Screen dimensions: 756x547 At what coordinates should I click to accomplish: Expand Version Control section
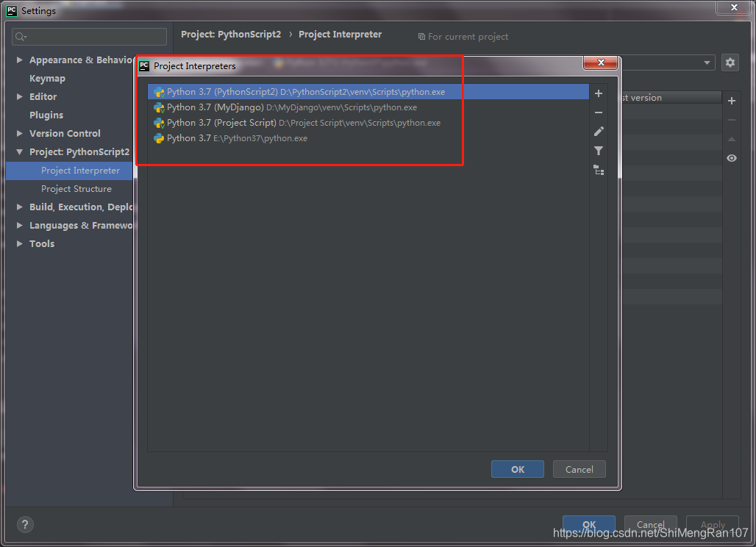19,133
